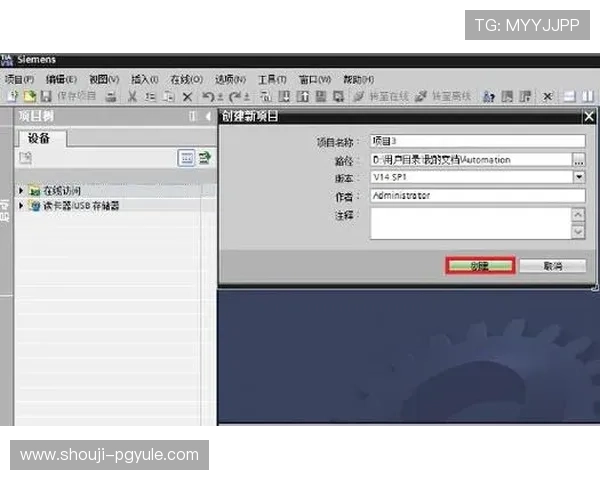Click the Compile toolbar icon
Screen dimensions: 600x480
click(266, 96)
